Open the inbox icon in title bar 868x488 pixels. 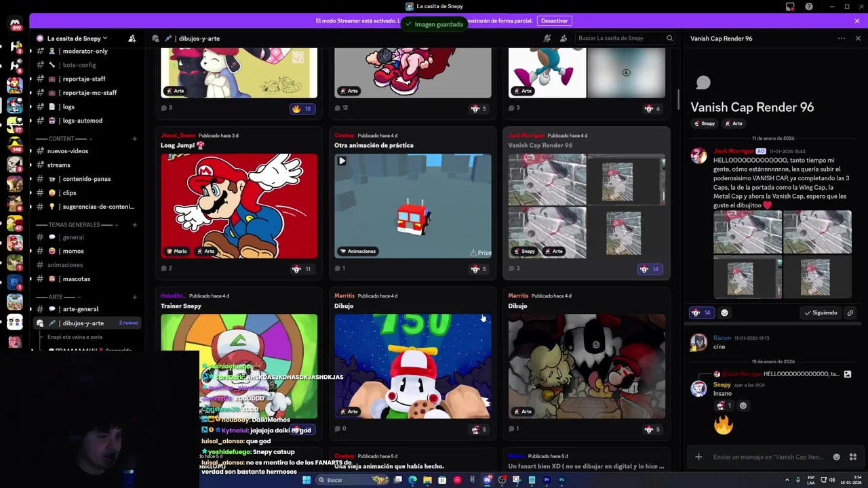pyautogui.click(x=790, y=7)
